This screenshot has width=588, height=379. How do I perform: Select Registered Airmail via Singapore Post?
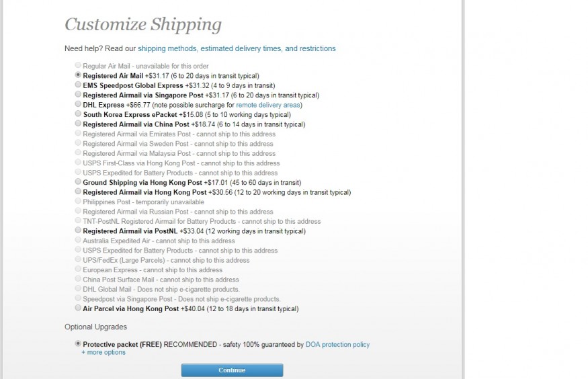79,95
